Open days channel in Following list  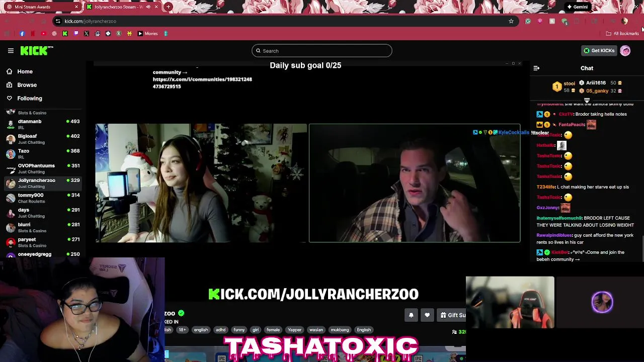click(x=43, y=213)
